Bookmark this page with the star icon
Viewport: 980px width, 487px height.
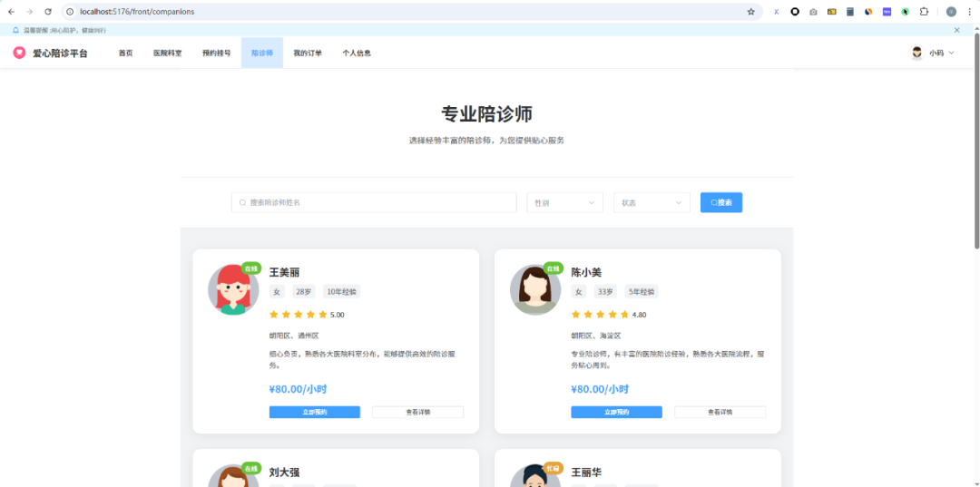pyautogui.click(x=751, y=12)
